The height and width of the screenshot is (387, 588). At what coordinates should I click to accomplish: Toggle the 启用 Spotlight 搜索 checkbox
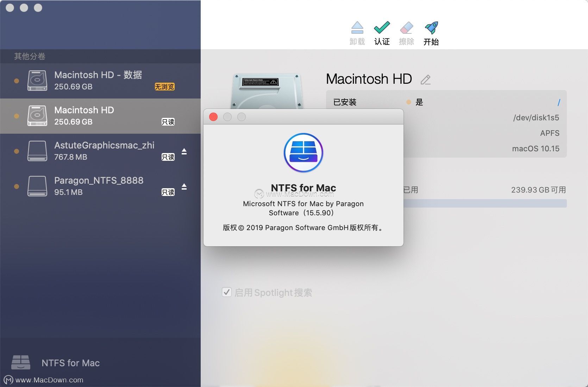pos(227,292)
